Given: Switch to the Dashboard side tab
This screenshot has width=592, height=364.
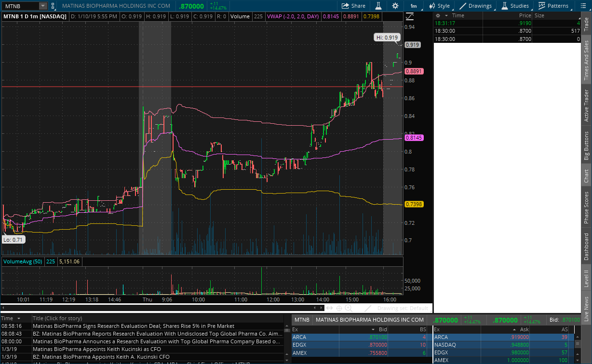Looking at the screenshot, I should 586,247.
